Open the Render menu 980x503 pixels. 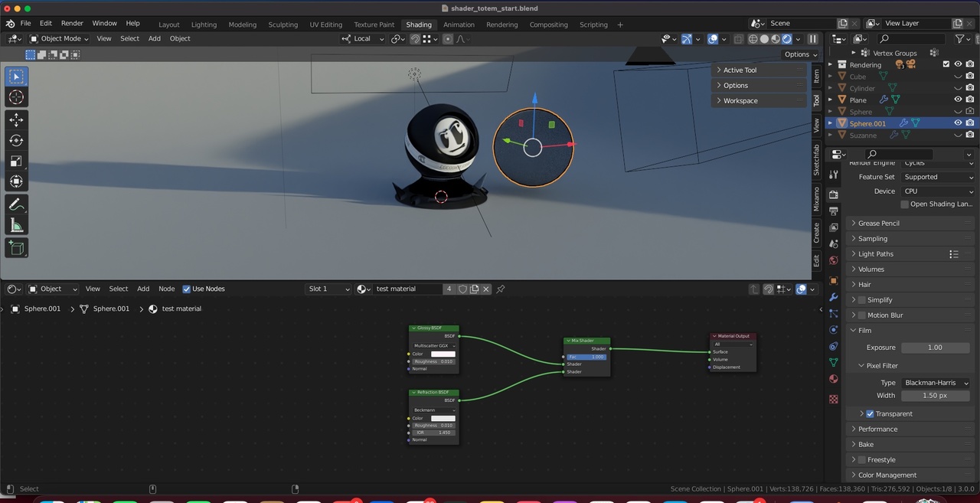pos(72,24)
